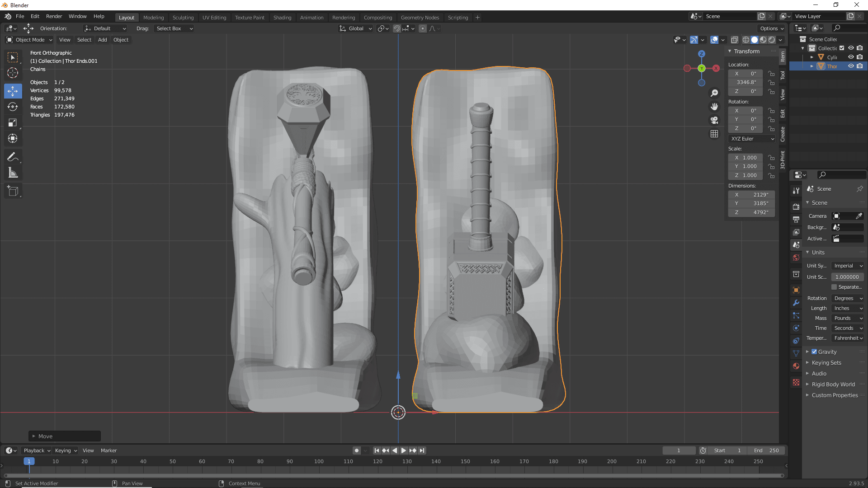
Task: Switch to Geometry Nodes workspace tab
Action: pos(420,17)
